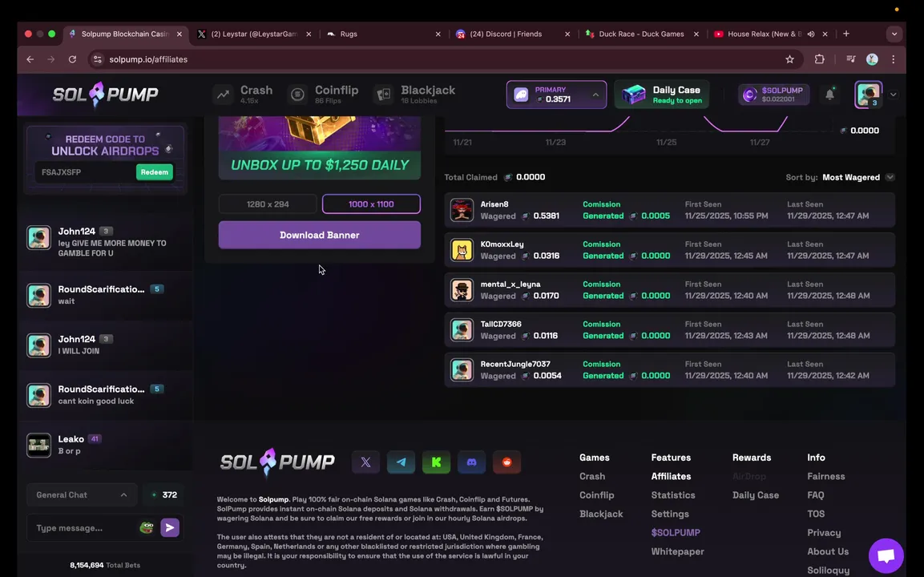Switch to Discord Friends tab

point(513,34)
